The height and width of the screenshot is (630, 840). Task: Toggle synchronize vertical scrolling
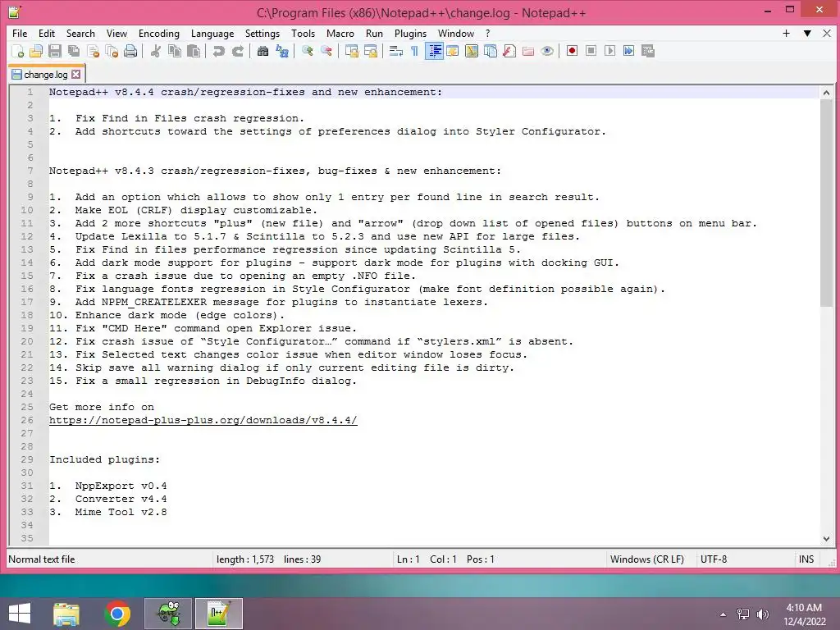(351, 51)
